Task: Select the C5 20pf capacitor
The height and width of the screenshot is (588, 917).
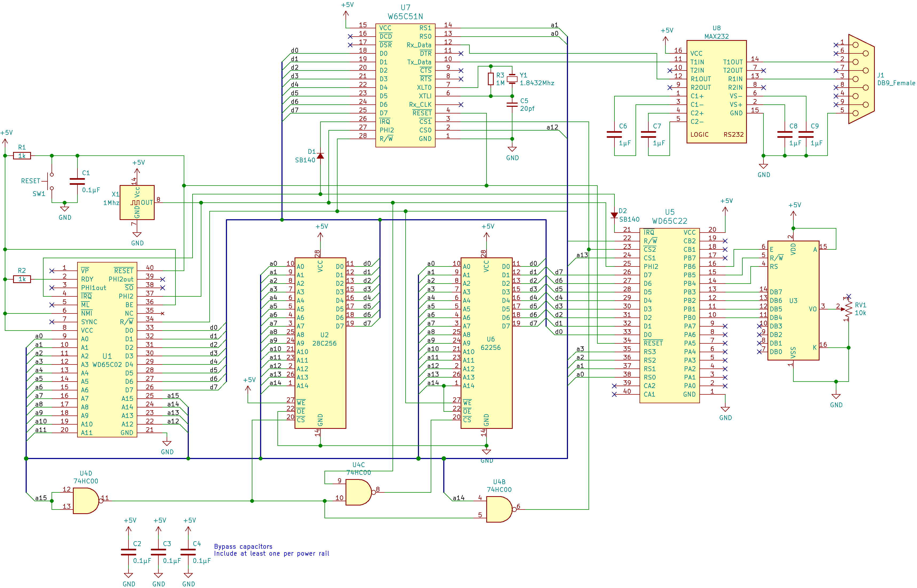Action: click(512, 104)
